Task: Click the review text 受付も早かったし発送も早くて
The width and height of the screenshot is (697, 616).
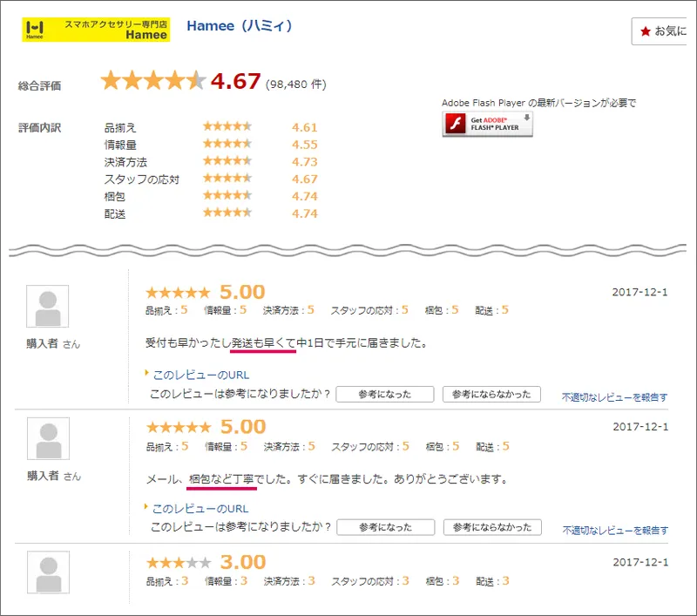Action: pos(220,343)
